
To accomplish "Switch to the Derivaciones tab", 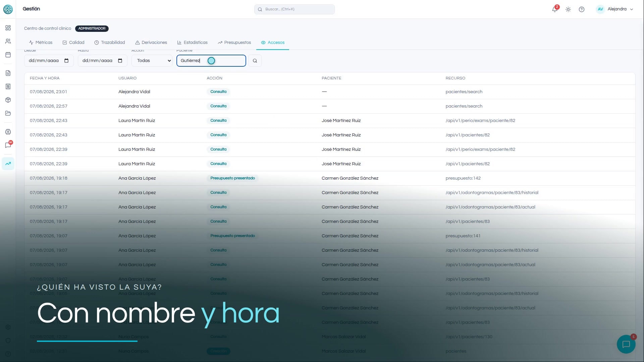I will (x=151, y=43).
